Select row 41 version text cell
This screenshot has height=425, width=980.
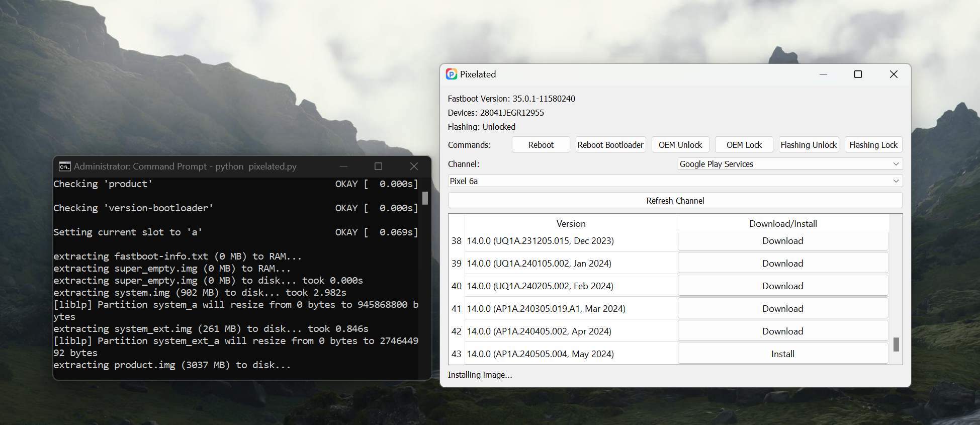[x=571, y=308]
